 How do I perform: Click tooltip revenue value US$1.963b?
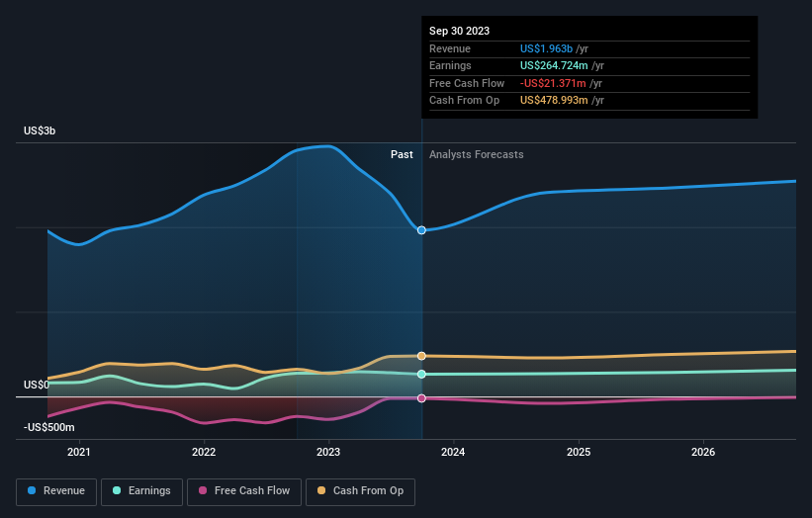pos(546,48)
